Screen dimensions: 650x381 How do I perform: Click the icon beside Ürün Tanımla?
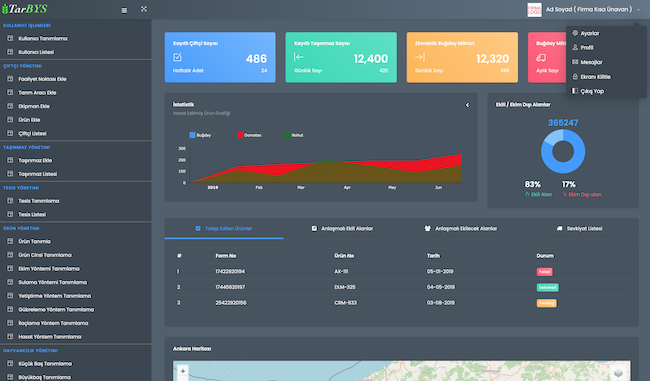(10, 241)
